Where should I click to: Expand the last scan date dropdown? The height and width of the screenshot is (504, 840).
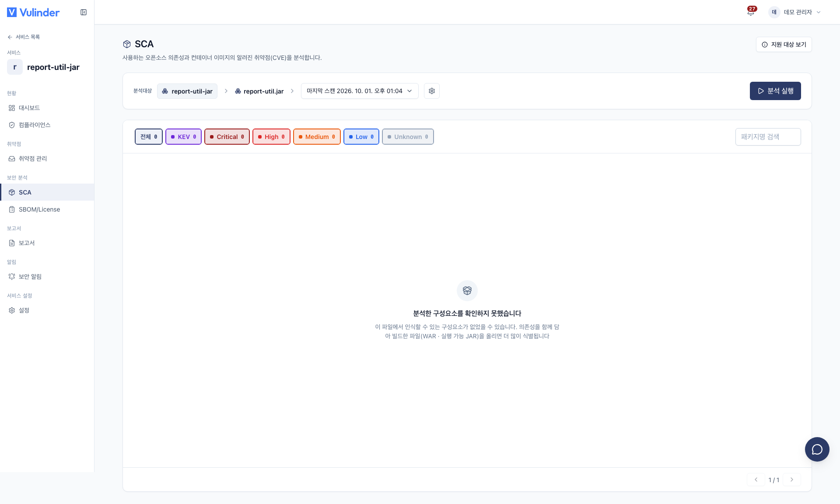coord(360,91)
